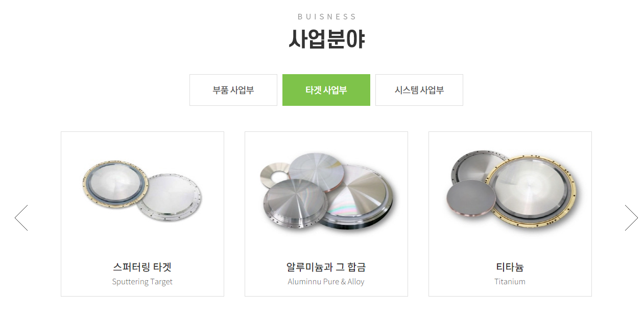The image size is (644, 316).
Task: Click the Titanium English subtitle
Action: click(x=510, y=282)
